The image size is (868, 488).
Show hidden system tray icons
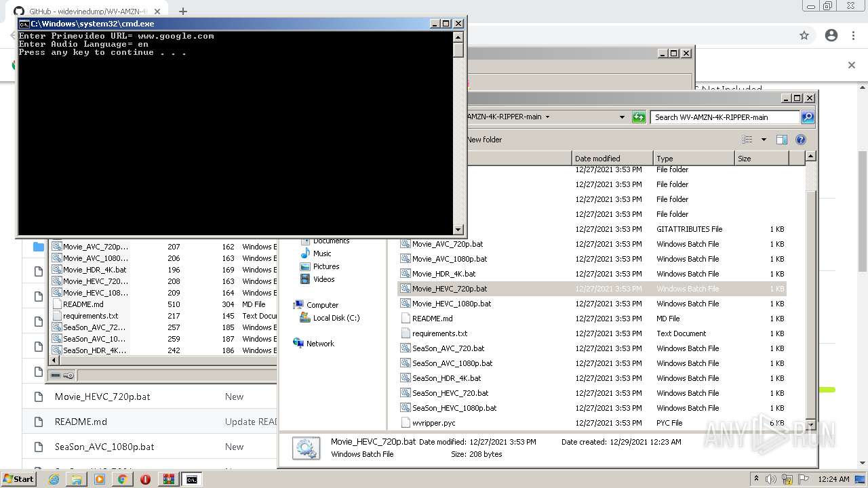pyautogui.click(x=757, y=479)
